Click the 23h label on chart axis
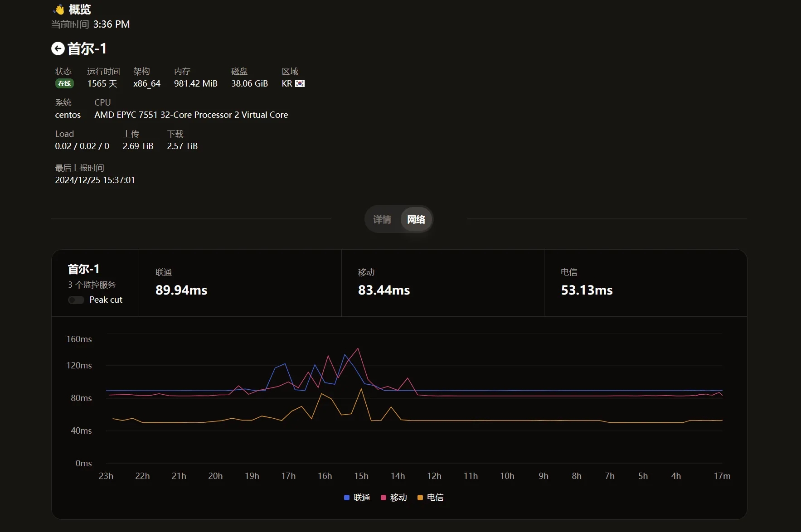Screen dimensions: 801x532 (x=106, y=476)
